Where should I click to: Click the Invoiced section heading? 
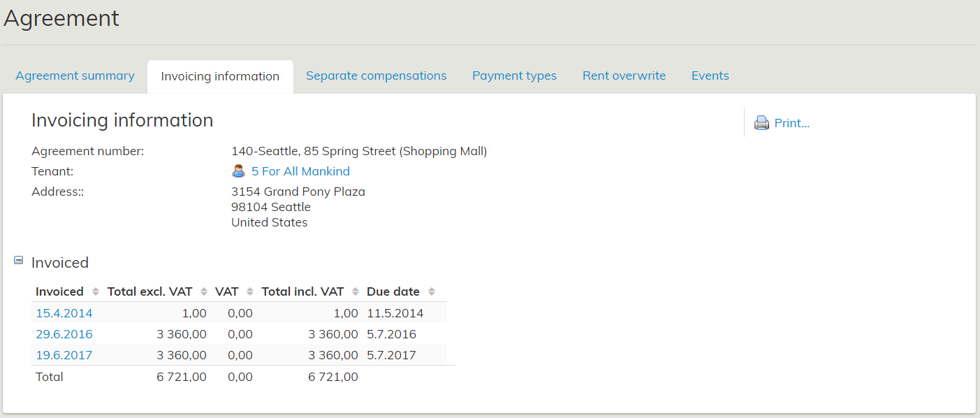[x=60, y=263]
